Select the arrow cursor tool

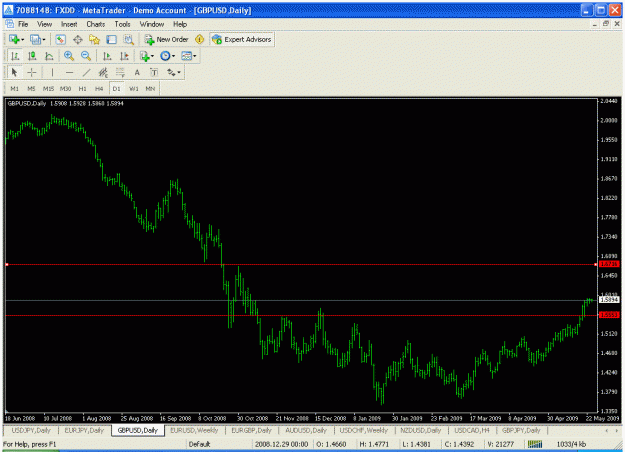15,73
